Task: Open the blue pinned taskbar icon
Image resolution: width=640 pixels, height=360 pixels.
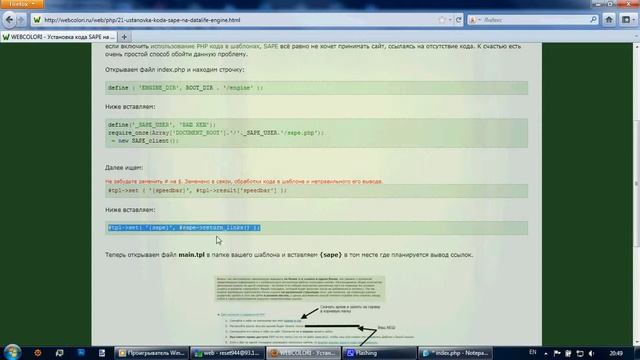Action: 81,353
